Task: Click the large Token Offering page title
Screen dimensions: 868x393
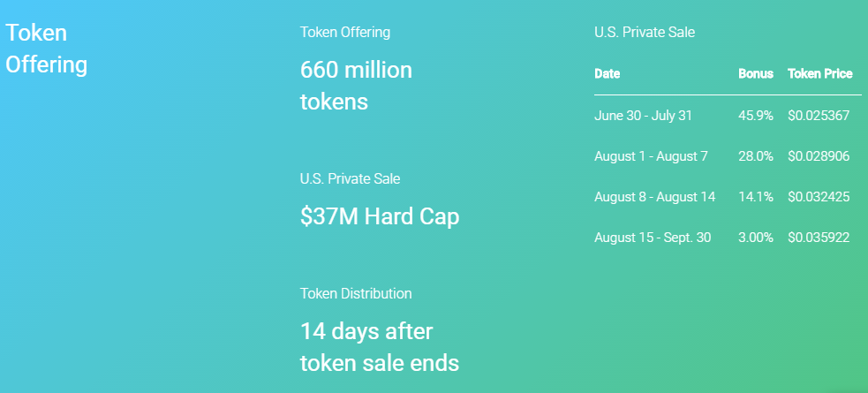Action: point(47,49)
